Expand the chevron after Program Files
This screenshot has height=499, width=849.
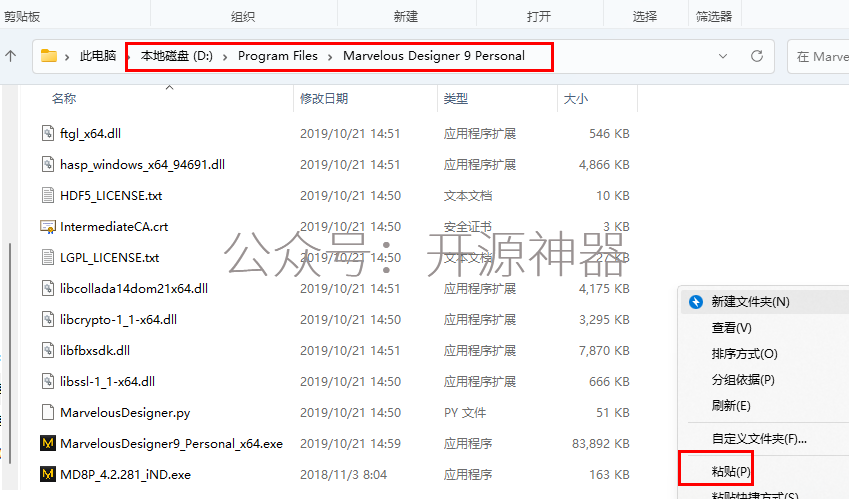click(x=330, y=56)
